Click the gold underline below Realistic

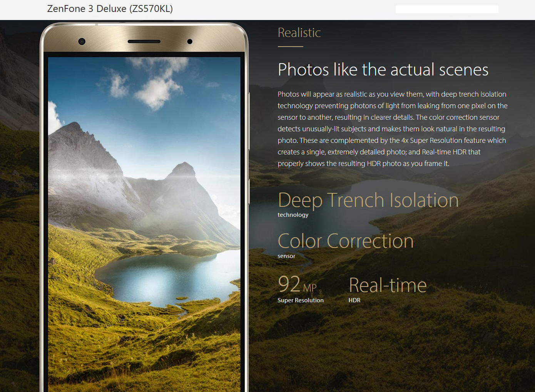click(290, 47)
